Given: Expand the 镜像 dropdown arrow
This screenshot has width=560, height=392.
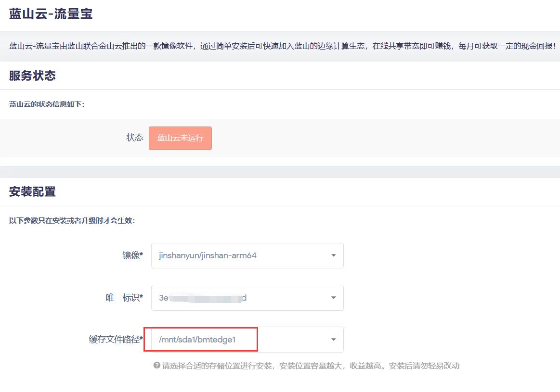Looking at the screenshot, I should click(x=334, y=255).
